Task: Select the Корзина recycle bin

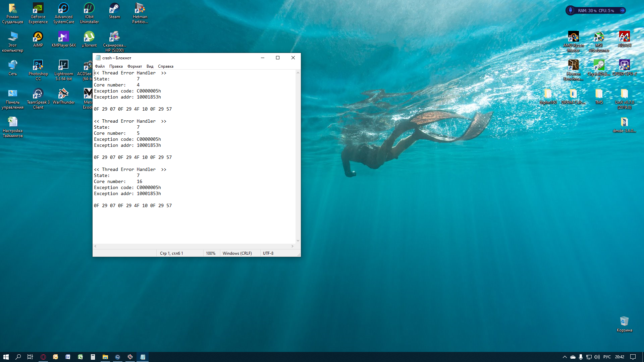Action: coord(624,322)
